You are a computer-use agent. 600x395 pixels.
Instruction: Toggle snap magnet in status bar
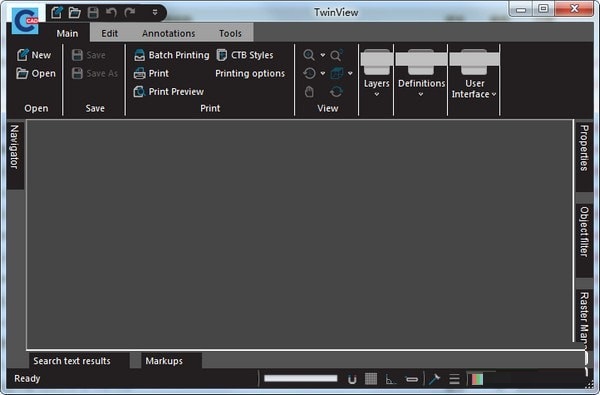(x=352, y=379)
